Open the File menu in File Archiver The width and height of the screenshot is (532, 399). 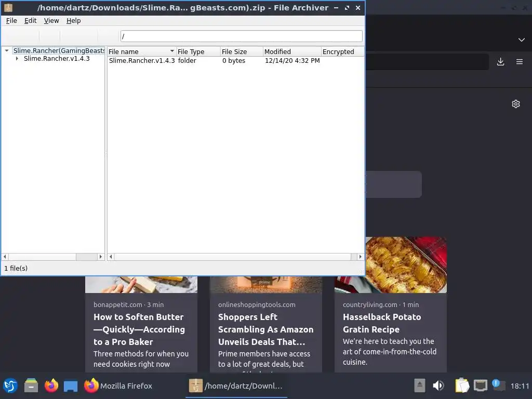(11, 21)
